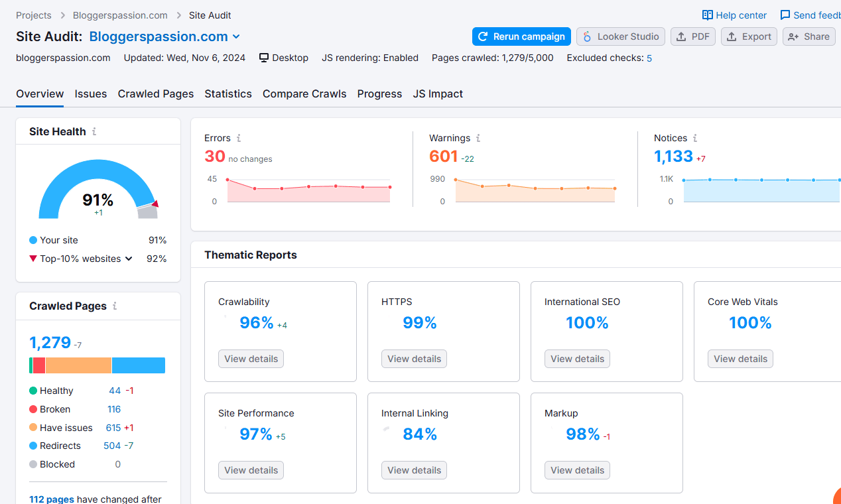Screen dimensions: 841x504
Task: Open Looker Studio integration
Action: coord(620,36)
